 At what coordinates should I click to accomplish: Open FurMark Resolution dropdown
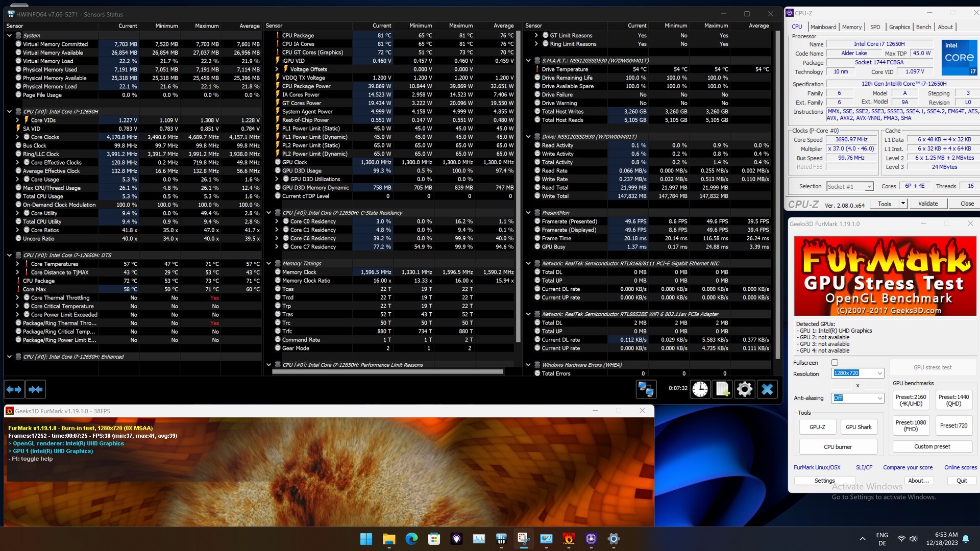click(857, 373)
